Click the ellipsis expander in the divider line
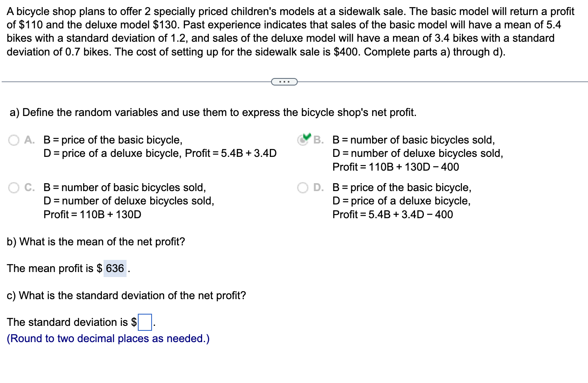This screenshot has height=383, width=588. (x=284, y=82)
